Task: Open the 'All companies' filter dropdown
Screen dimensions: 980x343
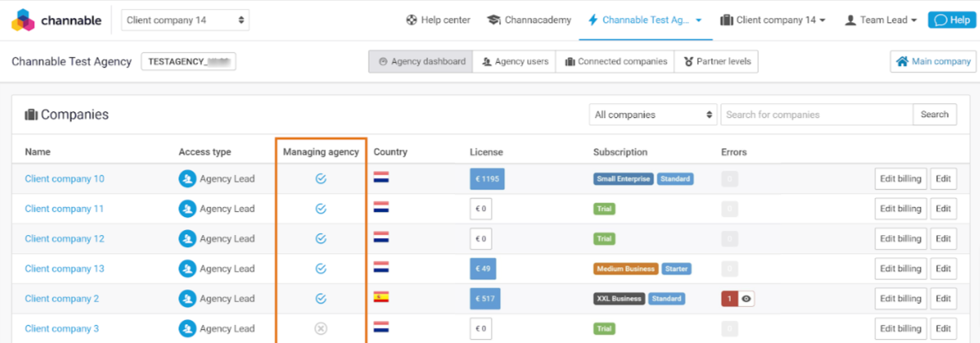Action: (653, 115)
